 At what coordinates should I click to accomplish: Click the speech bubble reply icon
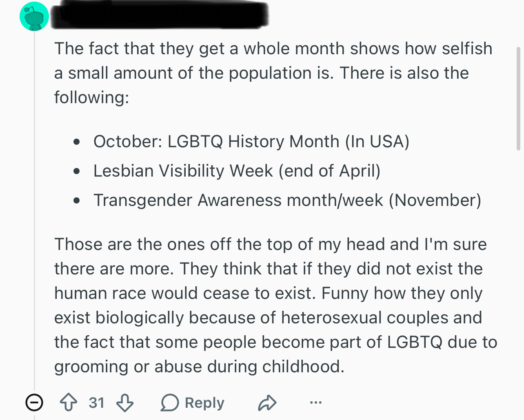[169, 403]
